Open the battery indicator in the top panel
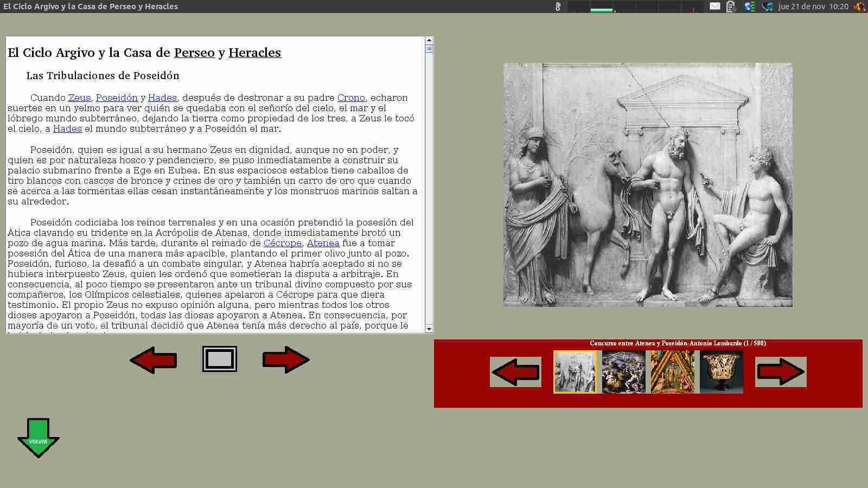This screenshot has height=488, width=868. pos(731,7)
